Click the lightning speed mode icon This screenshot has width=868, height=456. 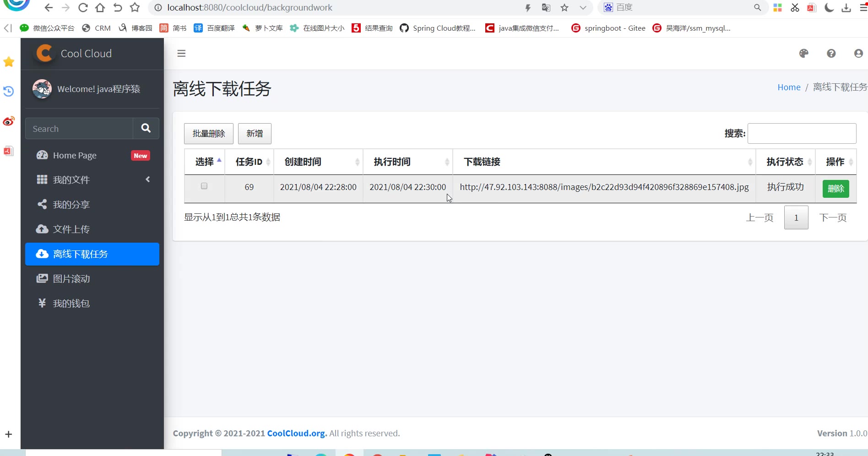click(x=528, y=8)
